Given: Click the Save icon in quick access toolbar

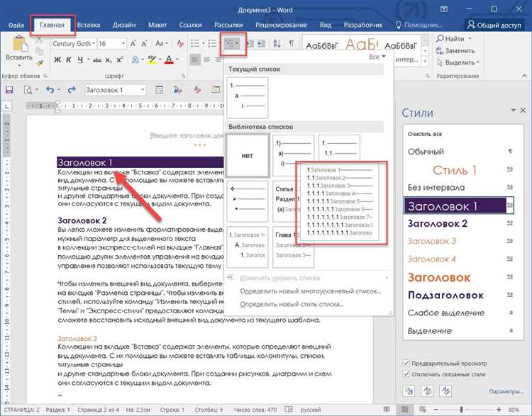Looking at the screenshot, I should pyautogui.click(x=10, y=90).
